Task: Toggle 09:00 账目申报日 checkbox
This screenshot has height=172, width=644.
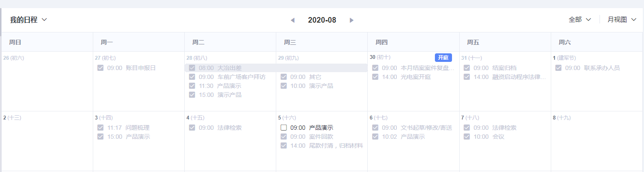Action: click(100, 68)
